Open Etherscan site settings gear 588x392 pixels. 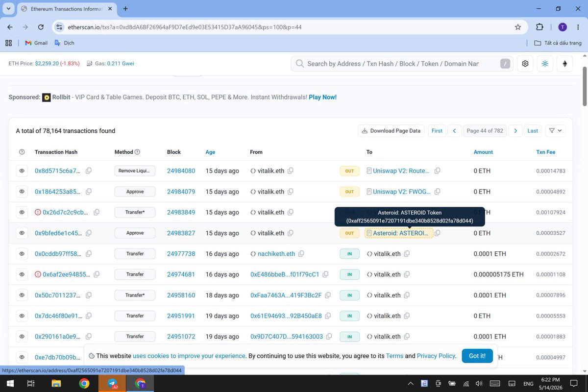tap(525, 64)
